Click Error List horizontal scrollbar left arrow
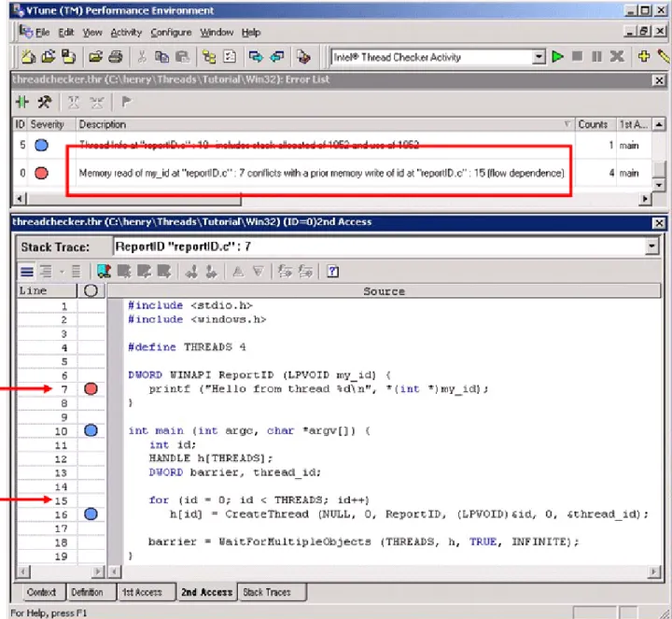This screenshot has height=619, width=672. pyautogui.click(x=20, y=199)
